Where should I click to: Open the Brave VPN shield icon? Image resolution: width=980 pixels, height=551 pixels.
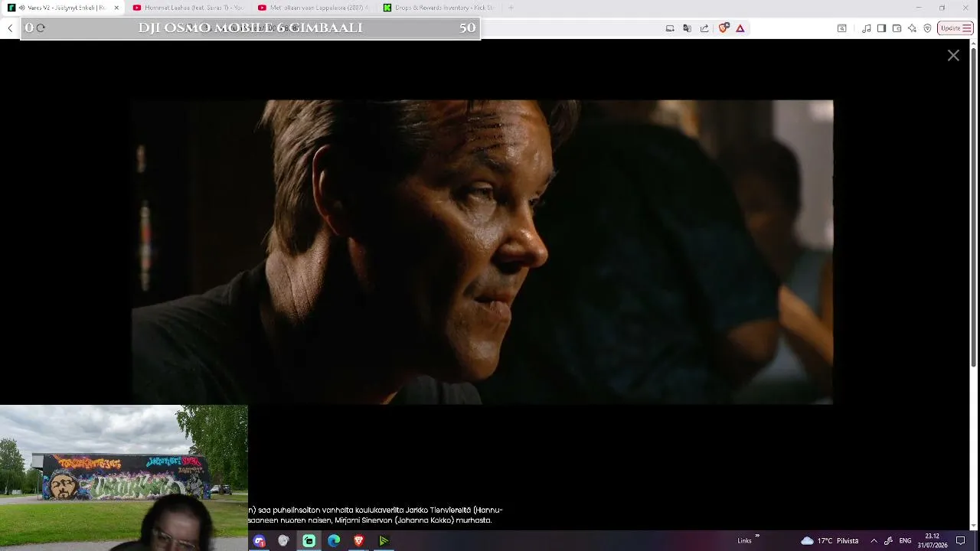click(927, 28)
